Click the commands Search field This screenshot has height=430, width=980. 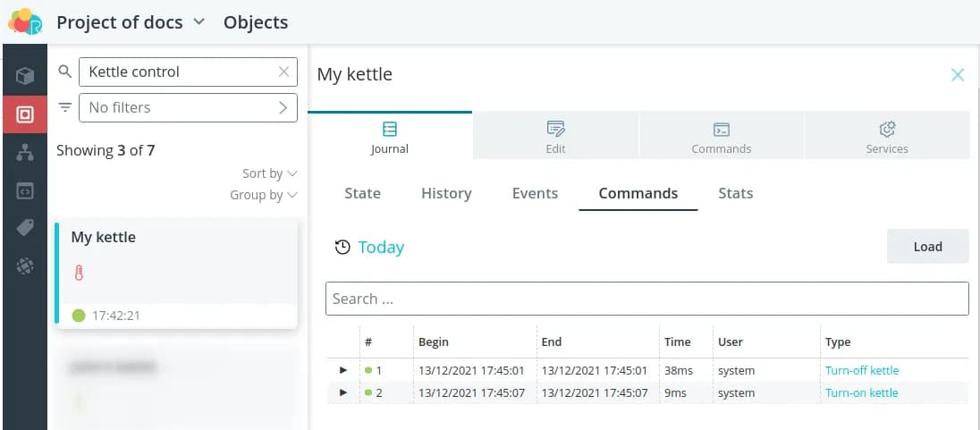point(646,299)
